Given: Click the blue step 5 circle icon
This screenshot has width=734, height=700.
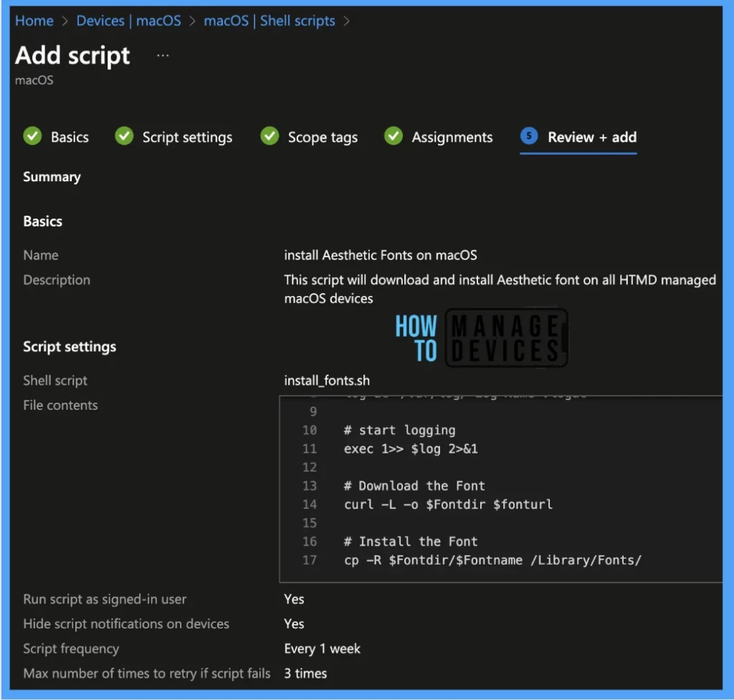Looking at the screenshot, I should click(x=529, y=136).
